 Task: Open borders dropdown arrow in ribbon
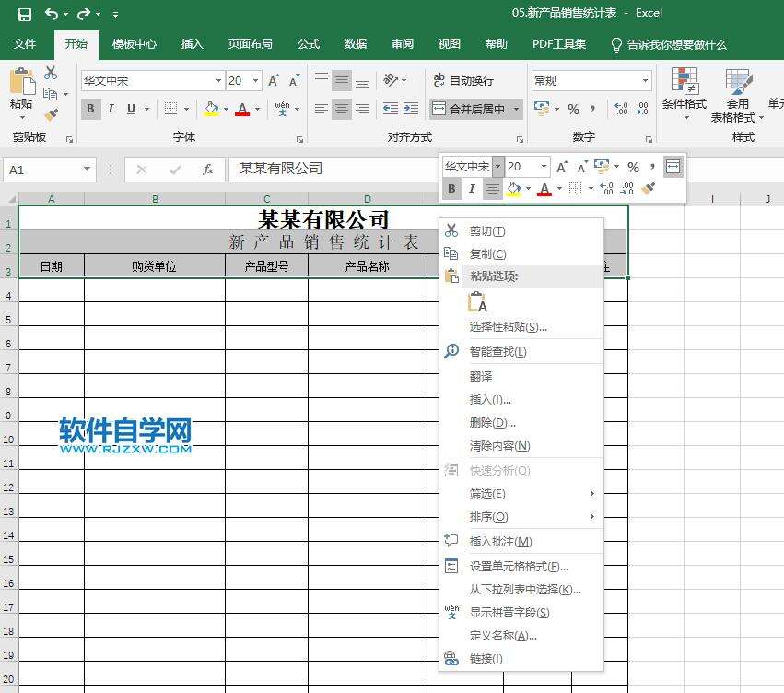186,109
